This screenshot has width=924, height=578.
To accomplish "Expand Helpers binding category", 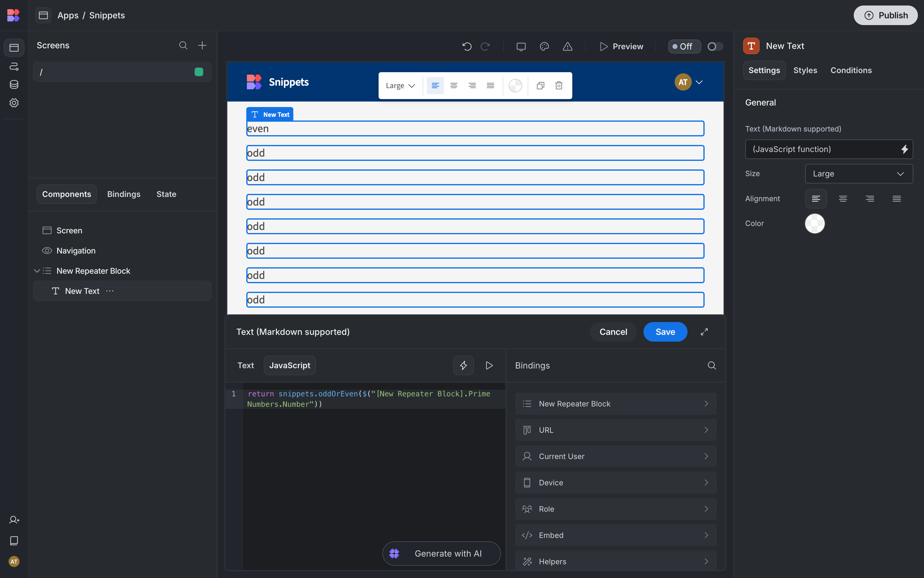I will pos(615,561).
